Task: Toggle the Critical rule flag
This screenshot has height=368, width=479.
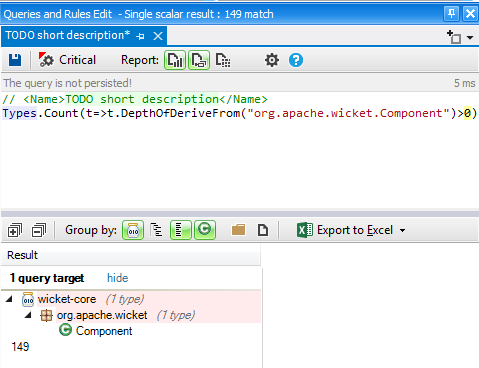Action: coord(68,60)
